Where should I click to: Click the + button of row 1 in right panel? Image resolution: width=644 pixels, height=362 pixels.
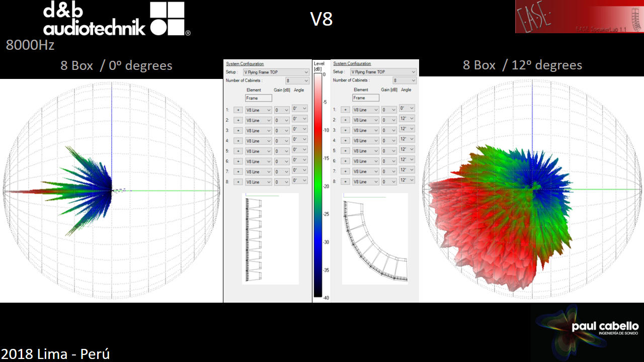tap(345, 110)
